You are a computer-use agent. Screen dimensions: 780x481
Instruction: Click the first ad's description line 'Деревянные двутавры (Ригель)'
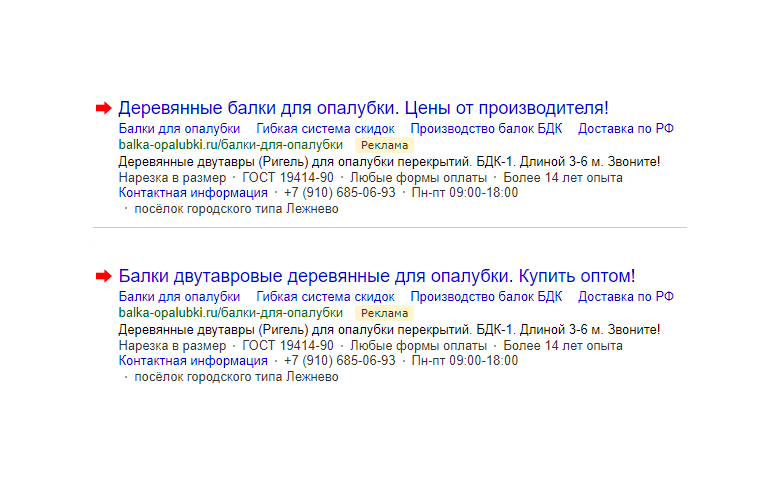point(389,162)
